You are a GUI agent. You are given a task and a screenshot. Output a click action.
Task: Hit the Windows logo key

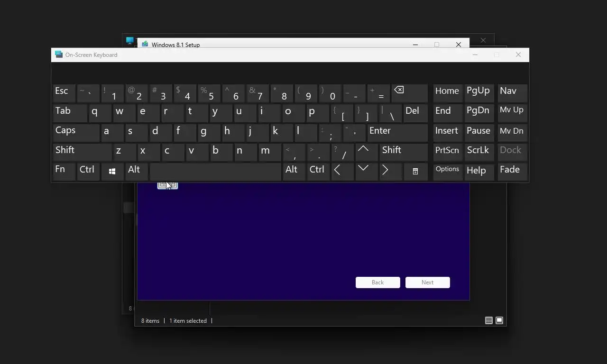tap(112, 171)
